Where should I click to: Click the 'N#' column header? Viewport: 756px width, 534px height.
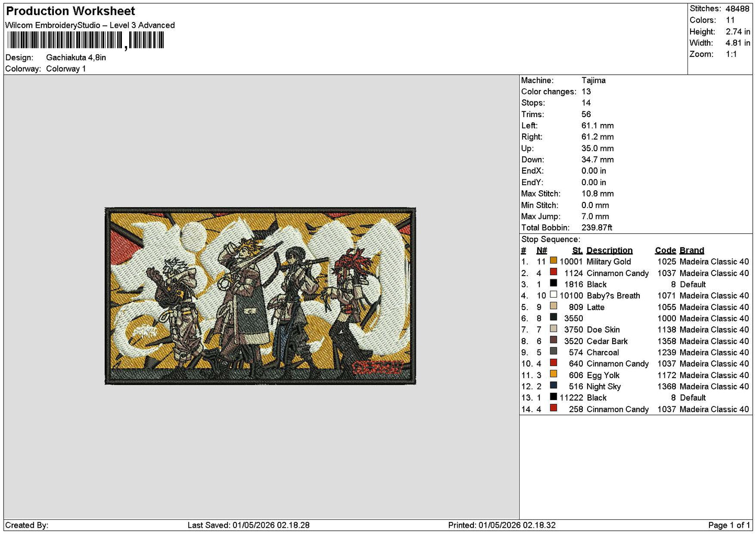pyautogui.click(x=541, y=251)
